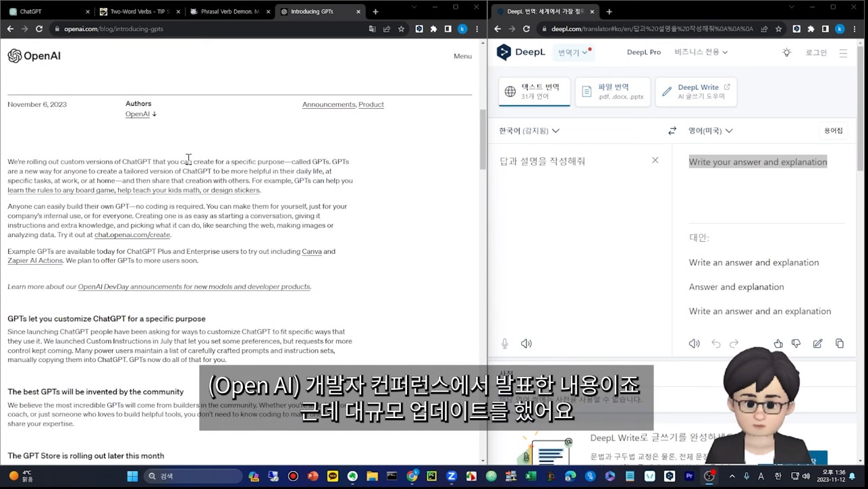868x489 pixels.
Task: Click the OpenAI logo at page top
Action: click(x=34, y=56)
